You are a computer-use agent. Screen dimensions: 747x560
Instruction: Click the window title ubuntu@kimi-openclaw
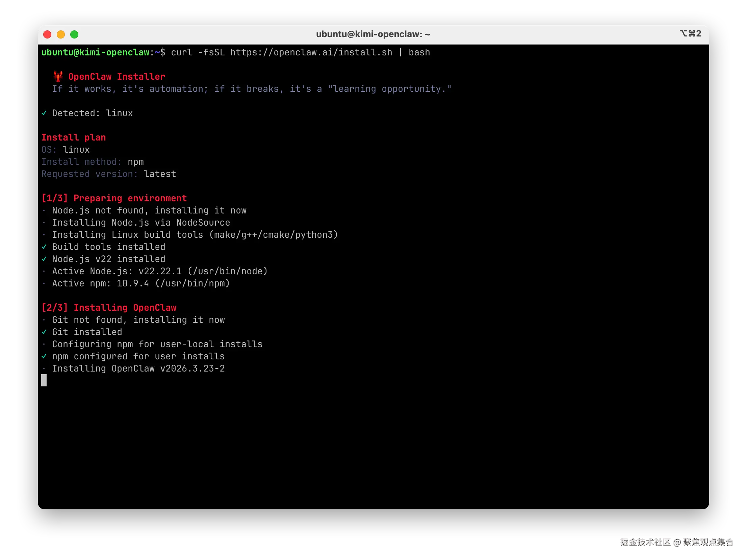click(373, 34)
